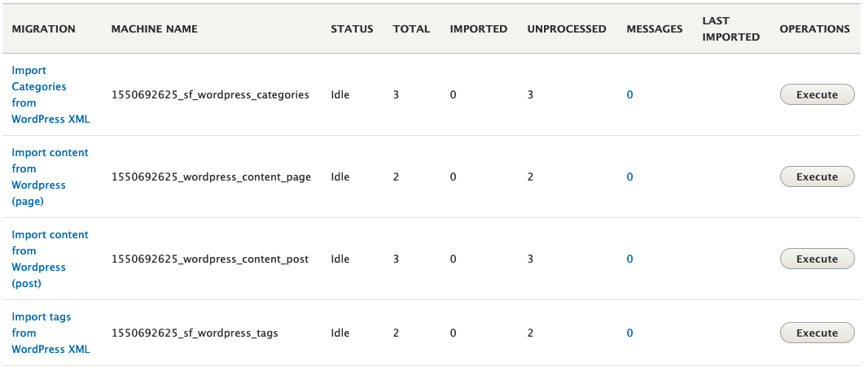Viewport: 868px width, 370px height.
Task: Execute the WordPress content page migration
Action: pyautogui.click(x=817, y=176)
